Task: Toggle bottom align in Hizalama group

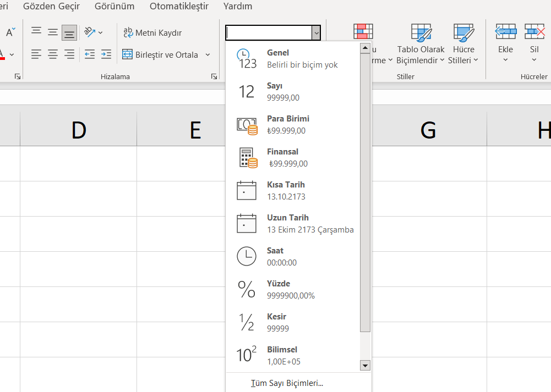Action: click(x=69, y=32)
